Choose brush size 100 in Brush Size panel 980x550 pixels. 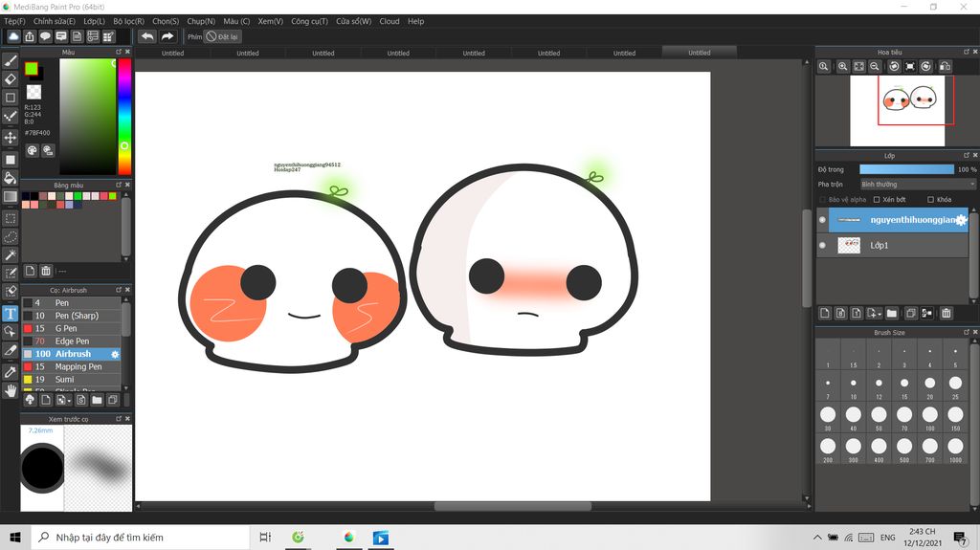(930, 418)
